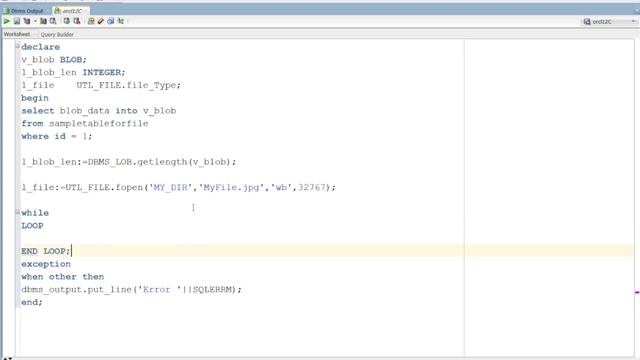Click the 'exception' keyword
Viewport: 640px width, 360px height.
tap(46, 264)
